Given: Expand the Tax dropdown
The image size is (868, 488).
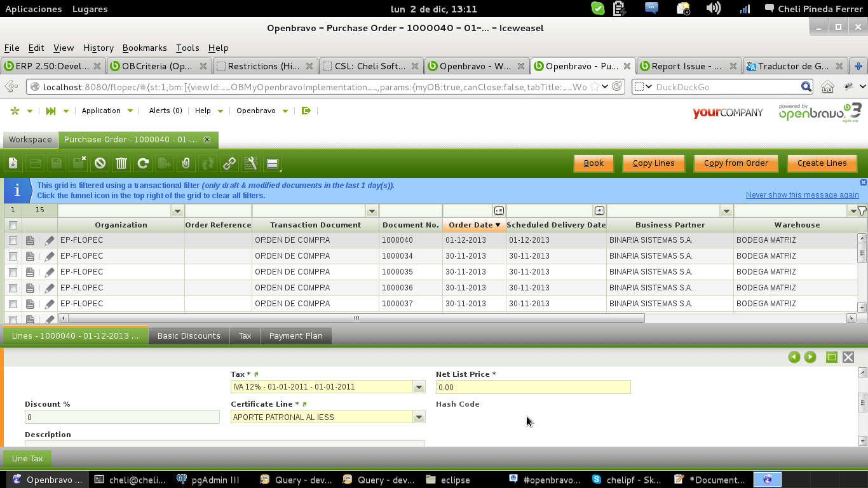Looking at the screenshot, I should 419,387.
